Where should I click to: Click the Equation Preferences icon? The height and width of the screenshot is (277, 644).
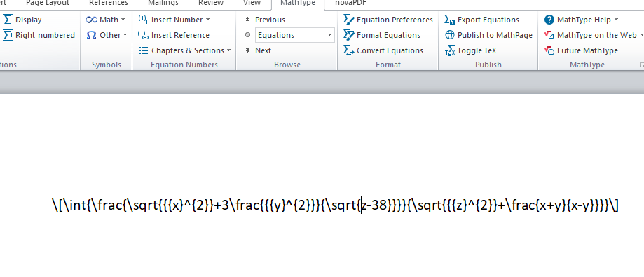[349, 20]
